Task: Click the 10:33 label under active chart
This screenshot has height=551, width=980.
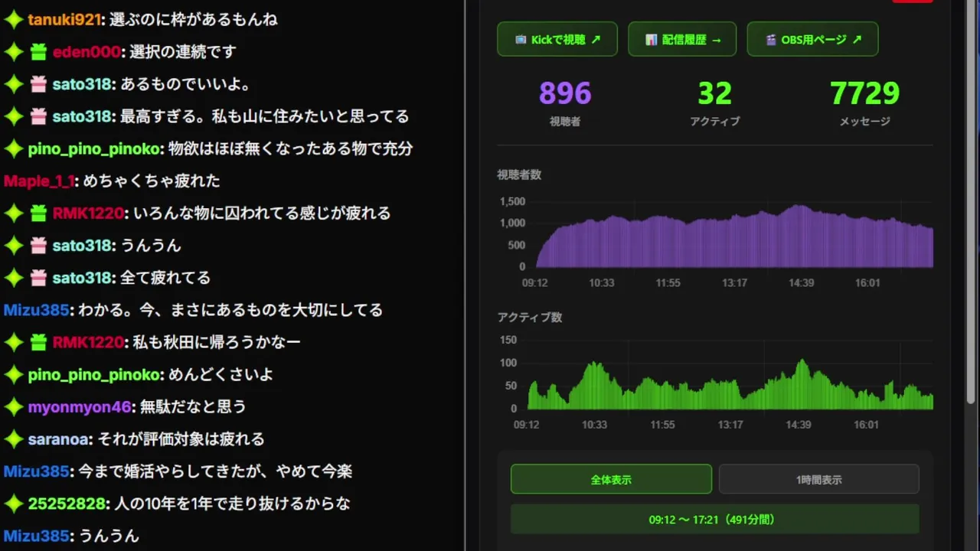Action: coord(594,424)
